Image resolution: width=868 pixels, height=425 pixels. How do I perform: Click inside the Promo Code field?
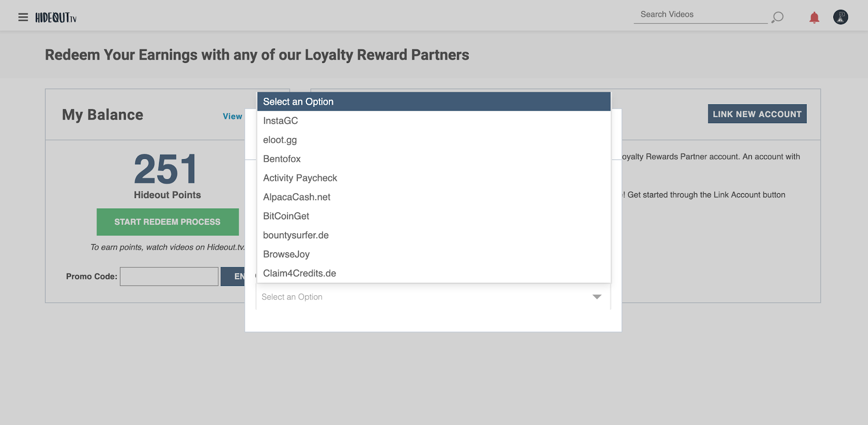click(169, 276)
